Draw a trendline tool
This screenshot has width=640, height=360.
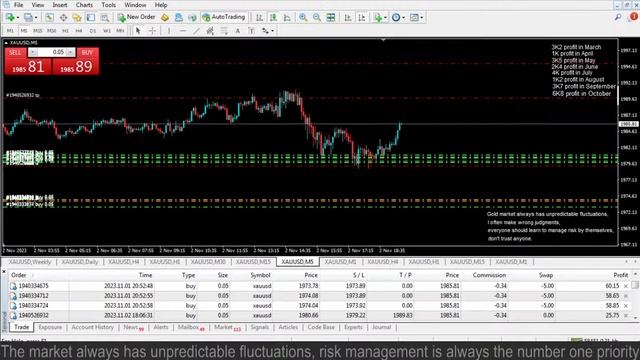pyautogui.click(x=196, y=31)
